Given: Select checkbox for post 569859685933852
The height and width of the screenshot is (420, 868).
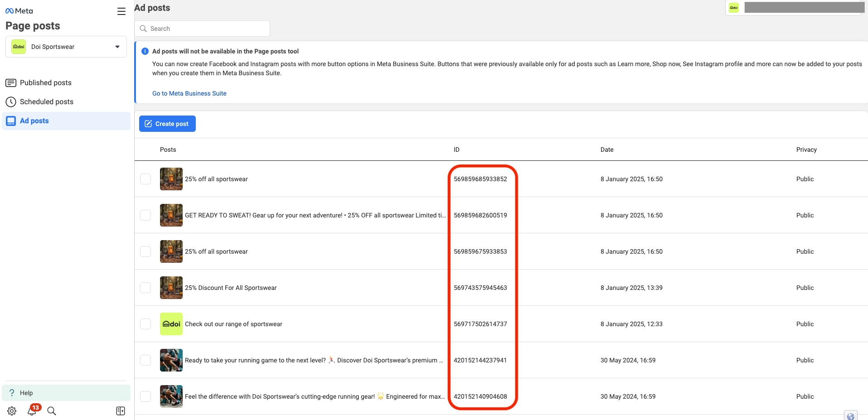Looking at the screenshot, I should pyautogui.click(x=145, y=179).
